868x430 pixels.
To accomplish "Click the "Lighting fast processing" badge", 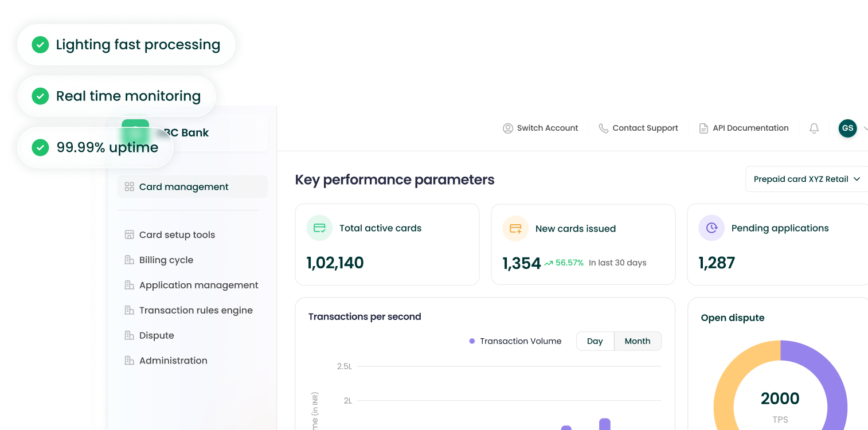I will 126,45.
